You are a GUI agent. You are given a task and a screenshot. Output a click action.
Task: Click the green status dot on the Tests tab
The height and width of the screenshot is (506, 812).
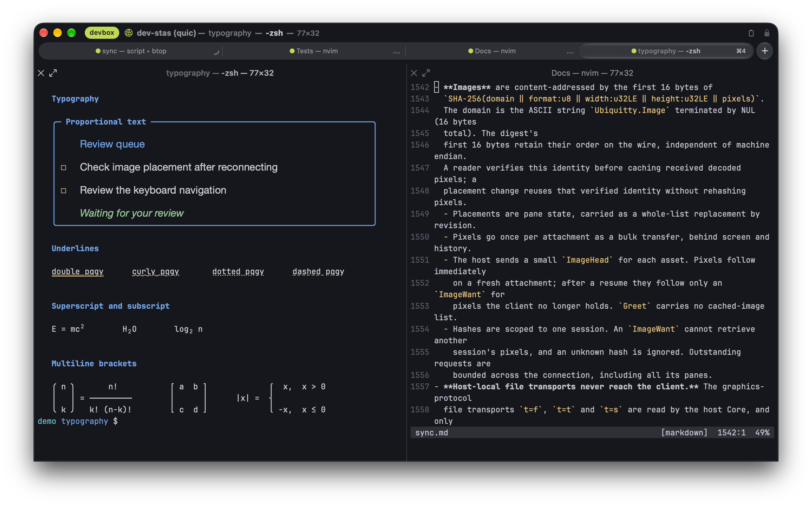(292, 51)
